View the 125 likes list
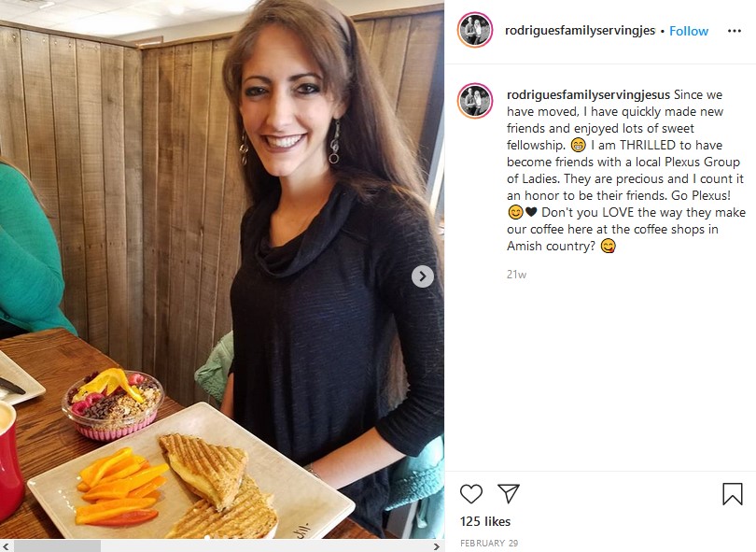Viewport: 756px width, 552px height. (x=485, y=521)
